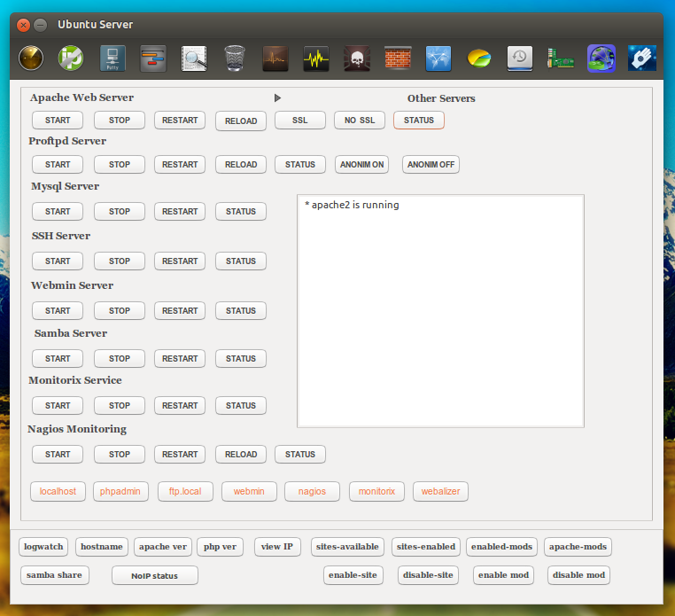The width and height of the screenshot is (675, 616).
Task: Click view IP button
Action: [277, 547]
